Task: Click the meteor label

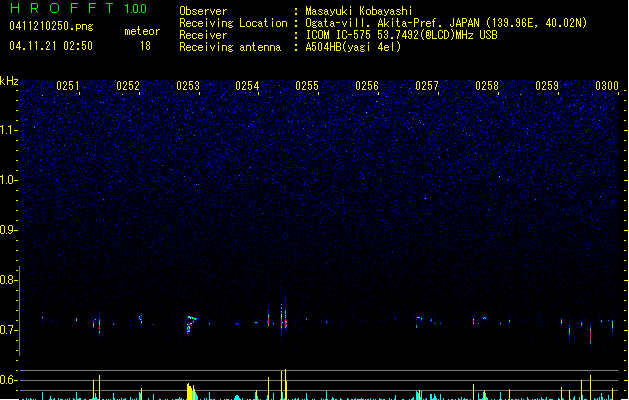Action: 142,31
